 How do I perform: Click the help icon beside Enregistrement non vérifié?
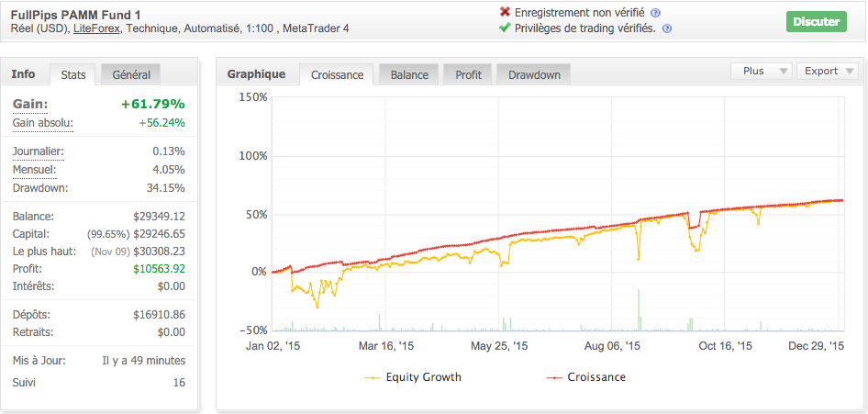tap(655, 13)
